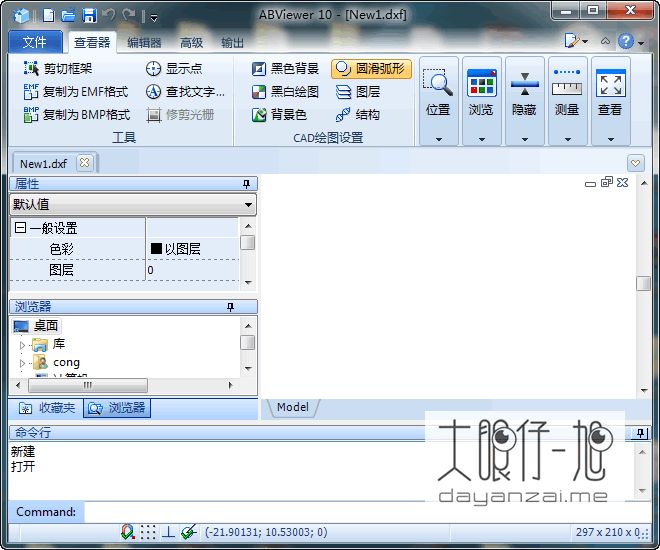Open the 图层 layers dialog

[x=358, y=91]
